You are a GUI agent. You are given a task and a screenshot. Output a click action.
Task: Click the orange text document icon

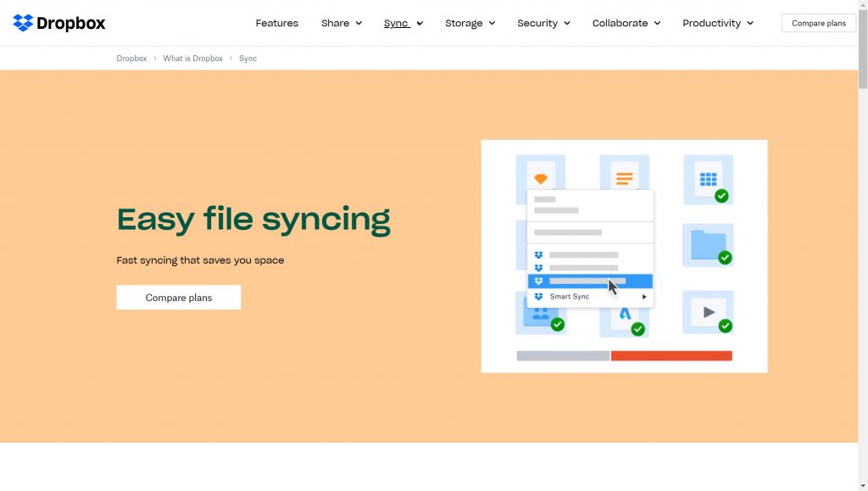click(x=625, y=178)
